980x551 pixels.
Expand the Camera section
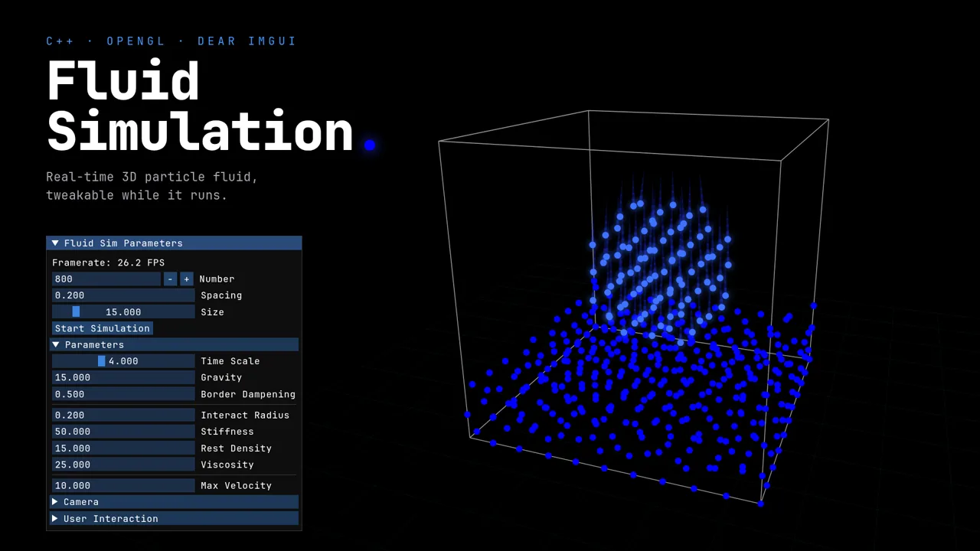tap(175, 502)
